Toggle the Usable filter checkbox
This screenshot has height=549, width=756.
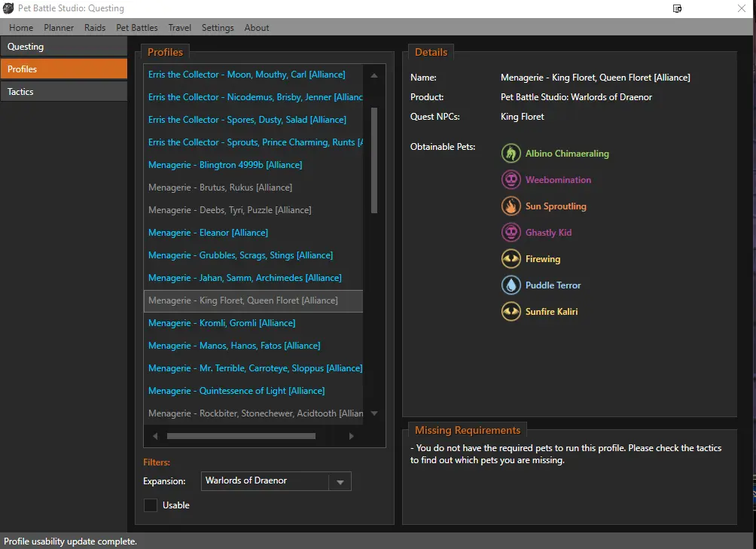coord(151,505)
